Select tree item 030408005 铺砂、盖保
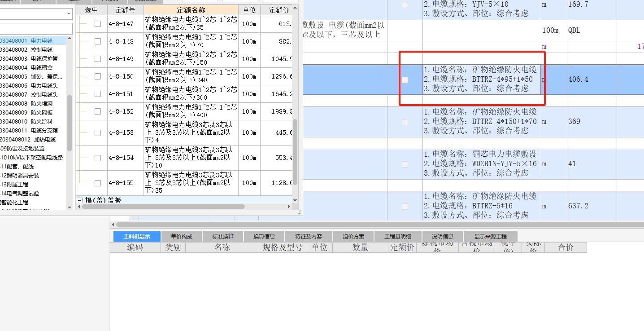644x331 pixels. [x=31, y=77]
